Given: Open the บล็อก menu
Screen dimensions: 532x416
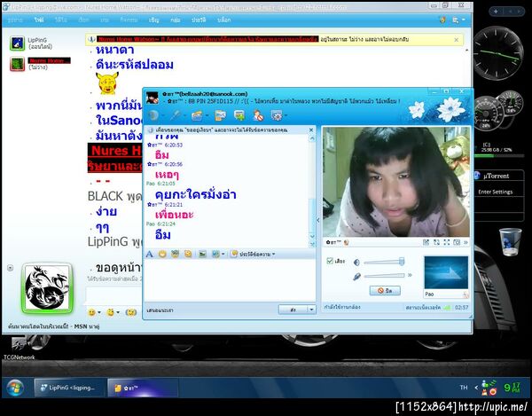Looking at the screenshot, I should 224,20.
